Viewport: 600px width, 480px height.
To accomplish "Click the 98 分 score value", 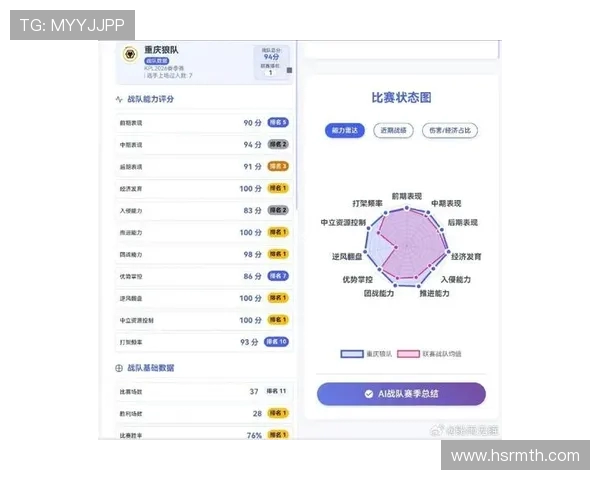I will coord(253,255).
